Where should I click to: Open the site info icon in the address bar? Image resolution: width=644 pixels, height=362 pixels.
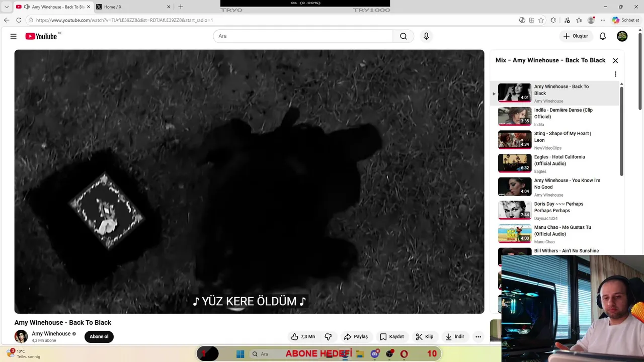[x=31, y=20]
